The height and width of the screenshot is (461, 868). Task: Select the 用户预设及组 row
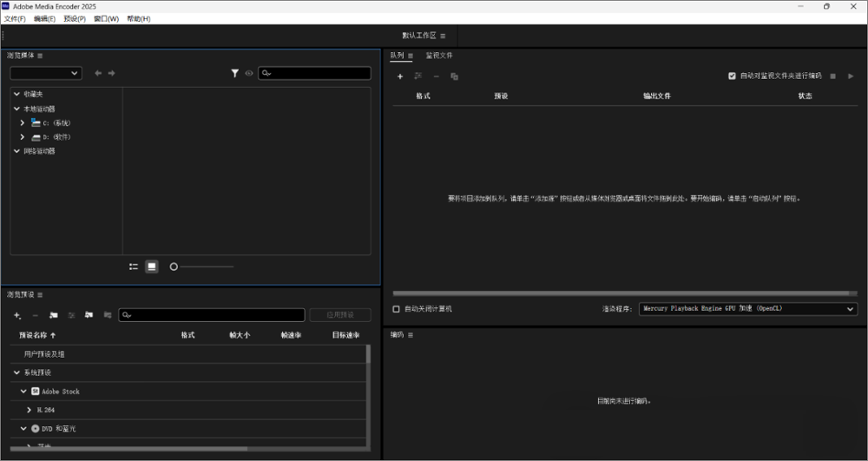pos(187,354)
